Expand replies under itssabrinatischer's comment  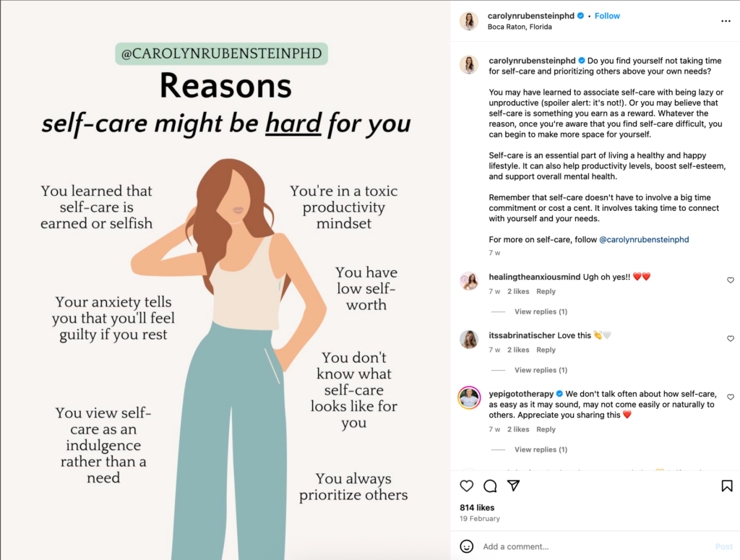(x=540, y=369)
